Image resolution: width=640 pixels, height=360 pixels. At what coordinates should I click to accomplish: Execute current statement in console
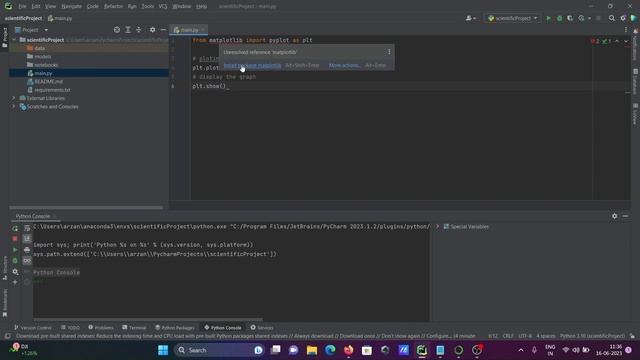[15, 249]
